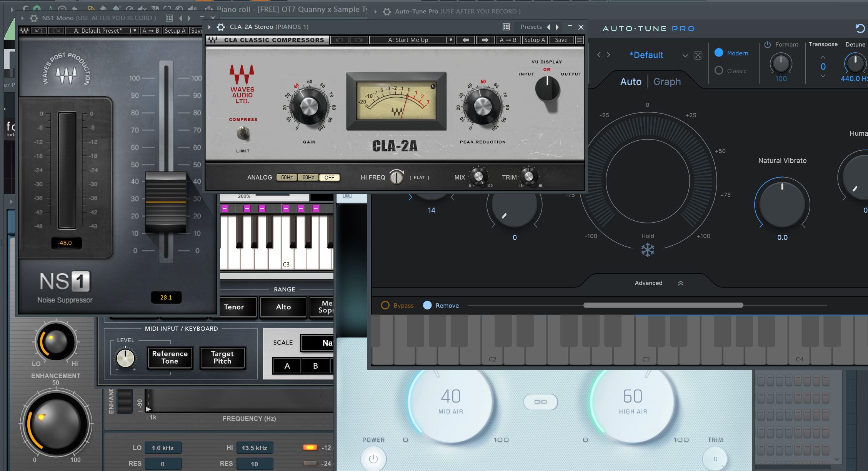Screen dimensions: 868x471
Task: Open CLA-2A Start Me Up preset dropdown
Action: pos(412,40)
